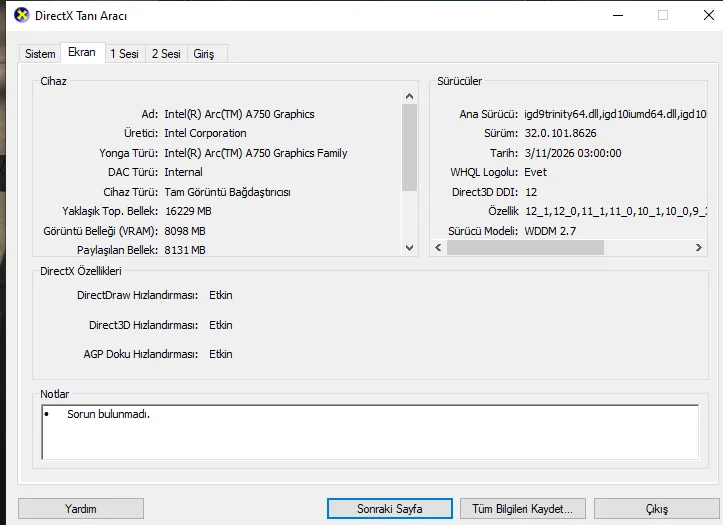Open the 1 Sesi tab
Image resolution: width=723 pixels, height=525 pixels.
click(124, 54)
